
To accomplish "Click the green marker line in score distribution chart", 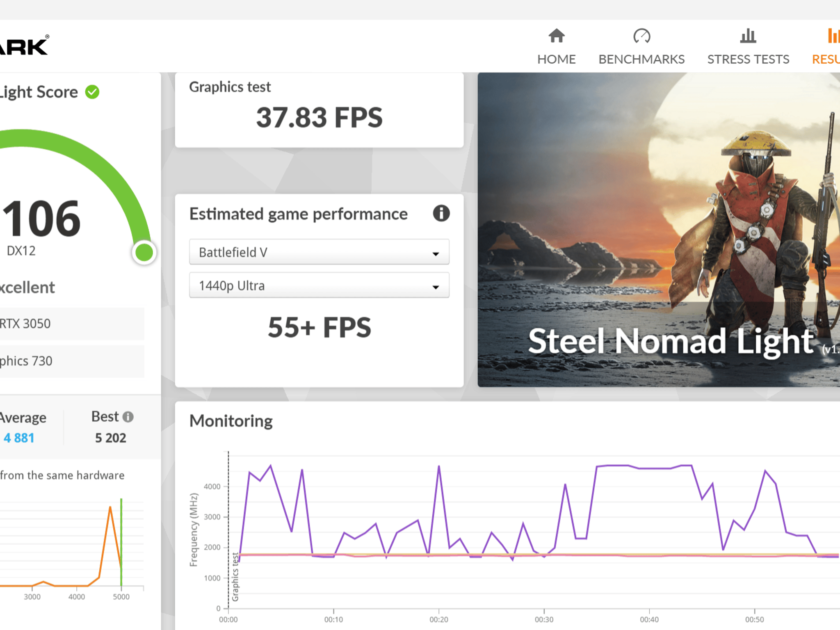I will tap(121, 541).
